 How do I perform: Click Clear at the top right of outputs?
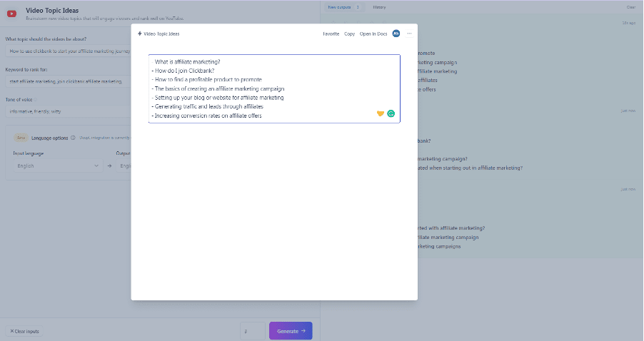coord(631,7)
